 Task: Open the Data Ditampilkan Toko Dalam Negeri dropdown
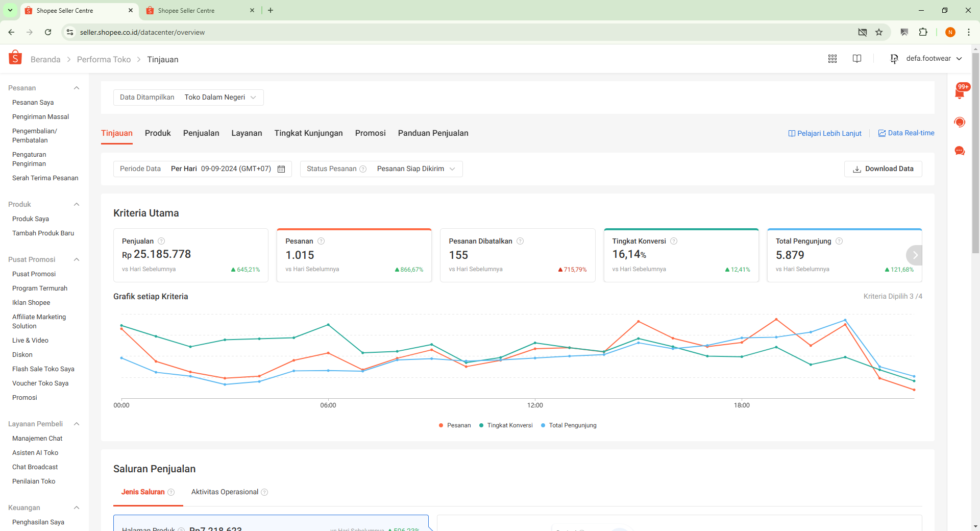(188, 98)
